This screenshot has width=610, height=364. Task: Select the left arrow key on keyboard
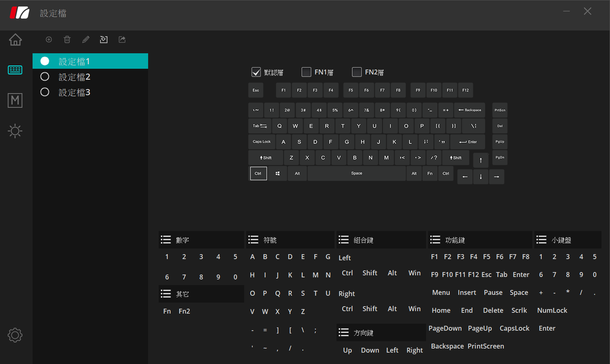click(465, 177)
